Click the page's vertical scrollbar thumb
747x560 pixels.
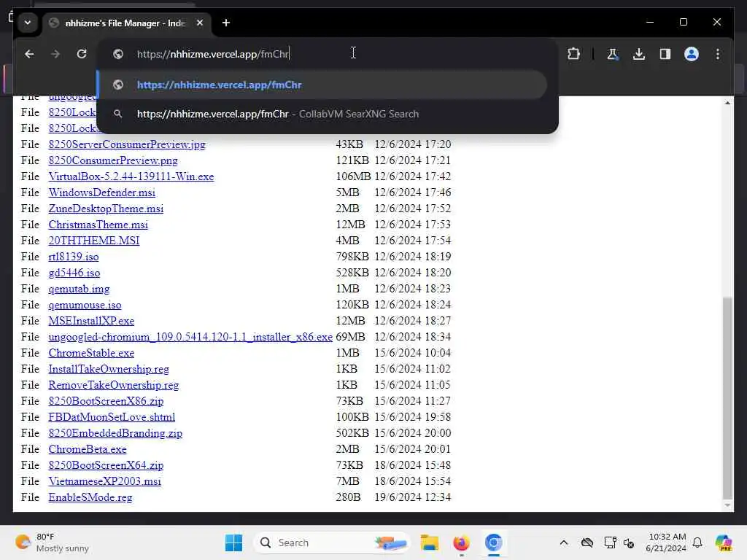[x=727, y=397]
